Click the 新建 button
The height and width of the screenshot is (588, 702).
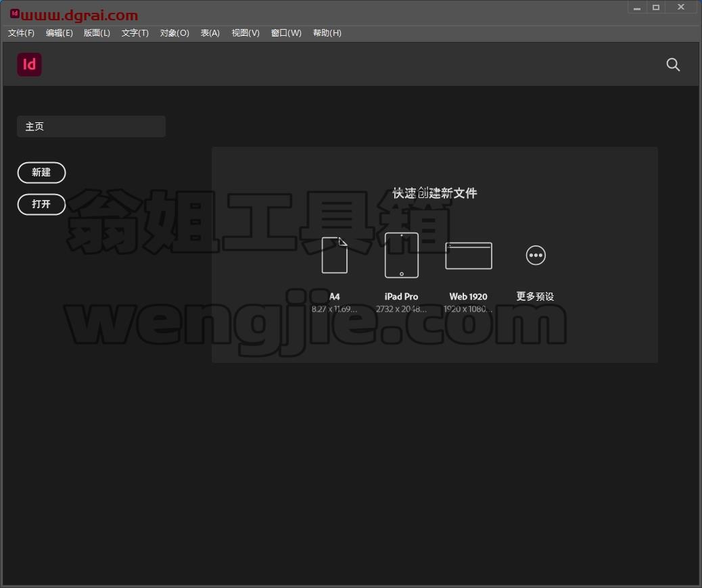[x=42, y=173]
